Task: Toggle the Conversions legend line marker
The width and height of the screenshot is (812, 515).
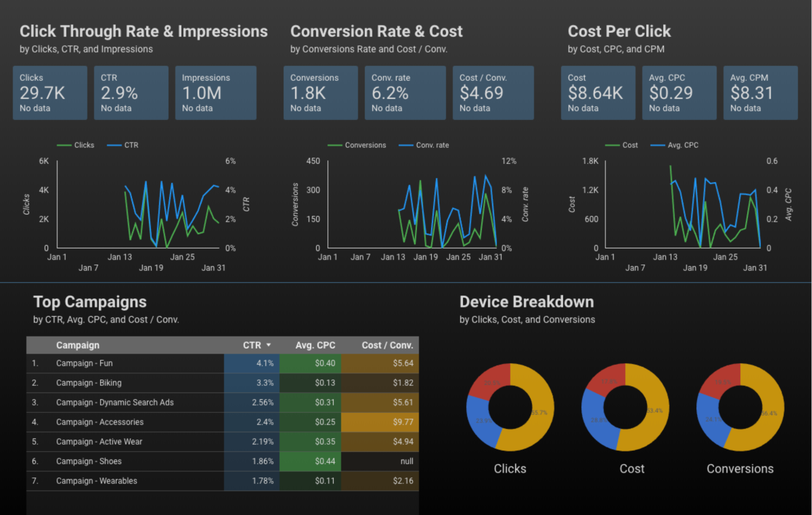Action: coord(335,145)
